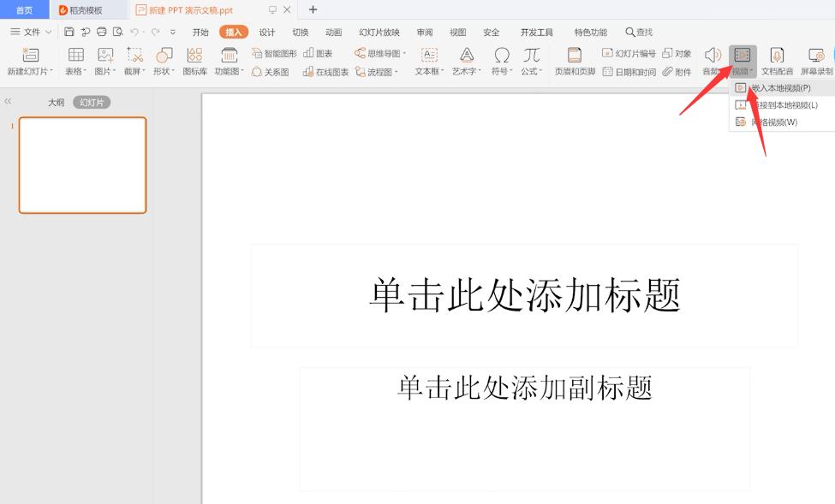Screen dimensions: 835x504
Task: Expand the 文件 menu
Action: [34, 31]
